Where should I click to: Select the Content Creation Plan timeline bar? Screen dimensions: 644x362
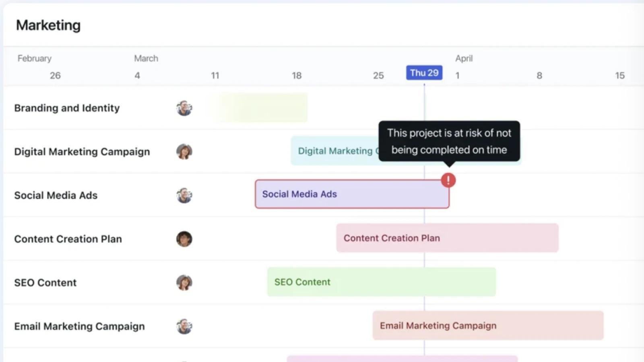[x=447, y=238]
